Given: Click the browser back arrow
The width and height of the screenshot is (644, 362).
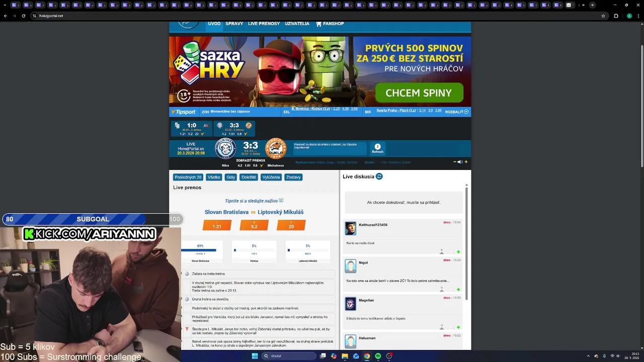Looking at the screenshot, I should coord(6,16).
